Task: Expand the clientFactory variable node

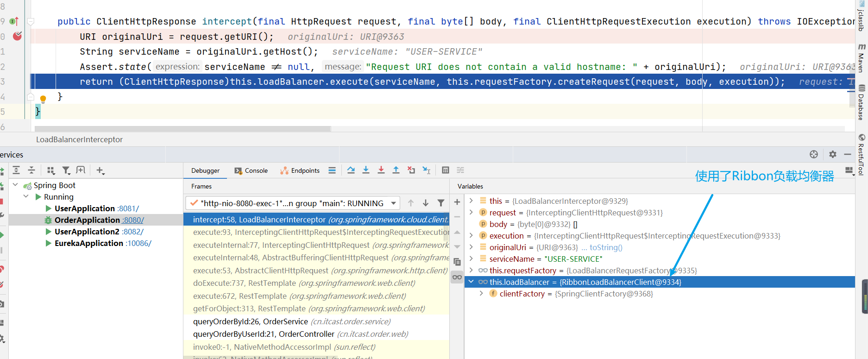Action: [x=481, y=294]
